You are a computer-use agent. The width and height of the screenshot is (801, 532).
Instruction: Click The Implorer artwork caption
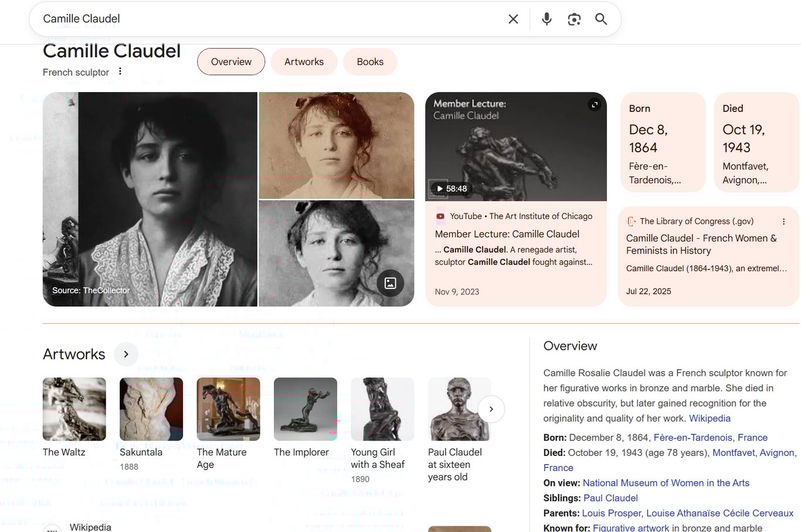301,452
